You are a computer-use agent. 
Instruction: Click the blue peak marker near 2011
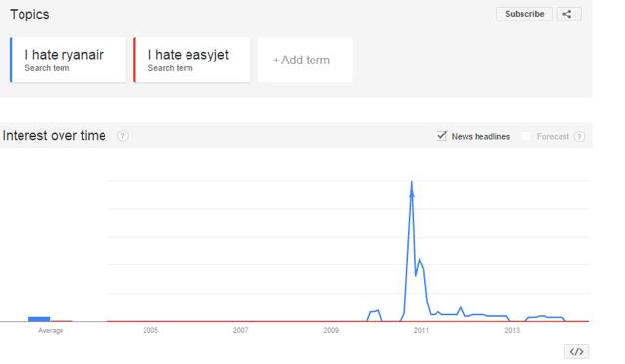coord(412,194)
